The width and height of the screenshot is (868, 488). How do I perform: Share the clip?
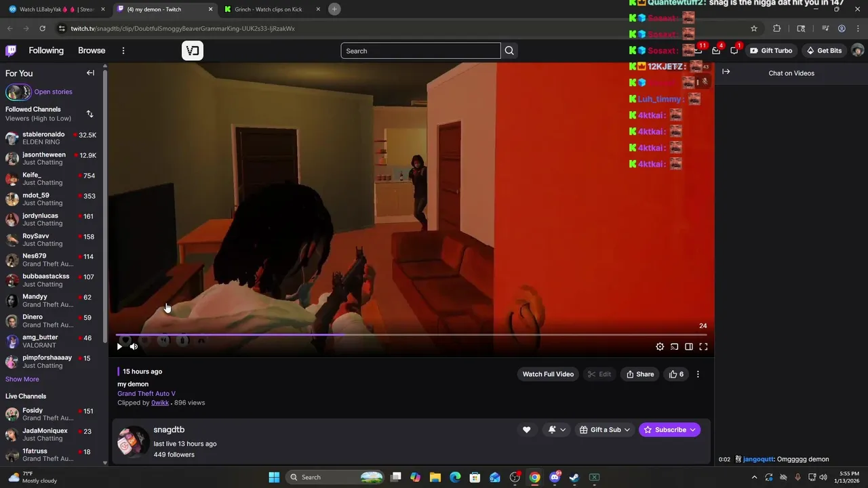click(639, 374)
